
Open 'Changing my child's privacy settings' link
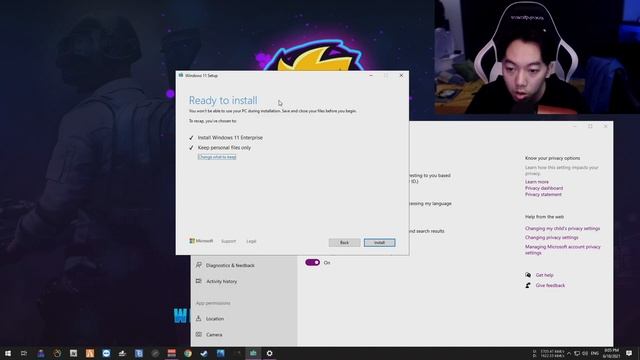click(x=562, y=229)
